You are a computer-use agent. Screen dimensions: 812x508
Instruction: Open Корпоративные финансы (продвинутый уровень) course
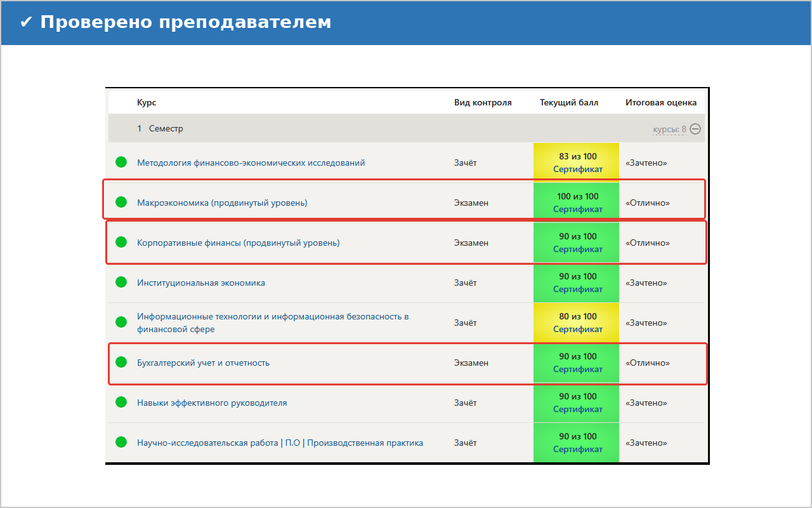click(x=238, y=243)
